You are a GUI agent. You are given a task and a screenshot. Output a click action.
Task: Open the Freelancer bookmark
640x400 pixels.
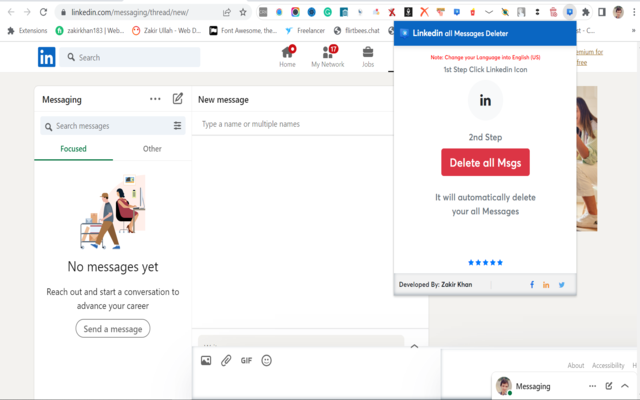click(x=305, y=31)
